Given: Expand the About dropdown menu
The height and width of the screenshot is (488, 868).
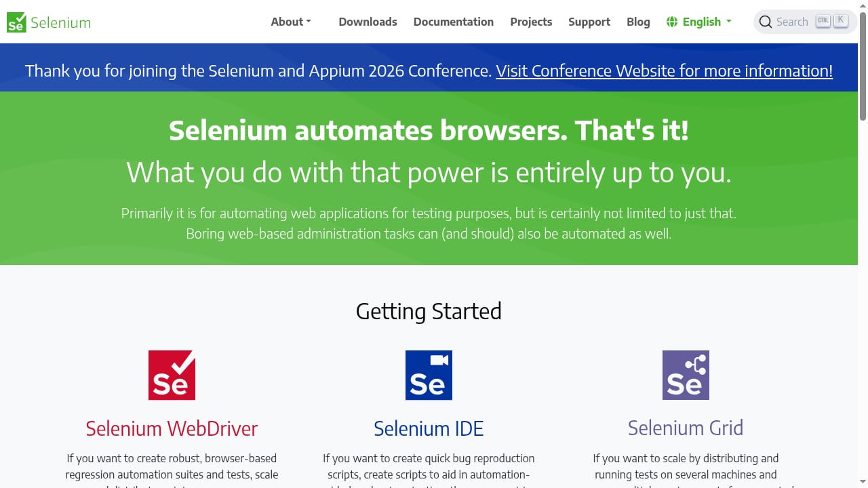Looking at the screenshot, I should tap(291, 22).
